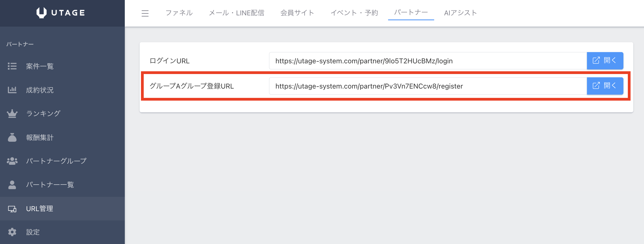Select the AIアシスト tab
This screenshot has width=644, height=244.
pos(461,13)
